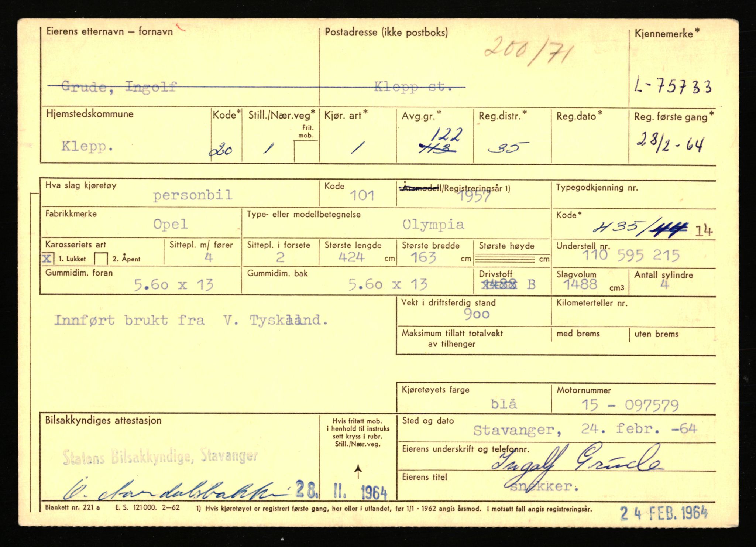Click the stamped date '28. II. 1964'
Screen dimensions: 756x547
341,491
